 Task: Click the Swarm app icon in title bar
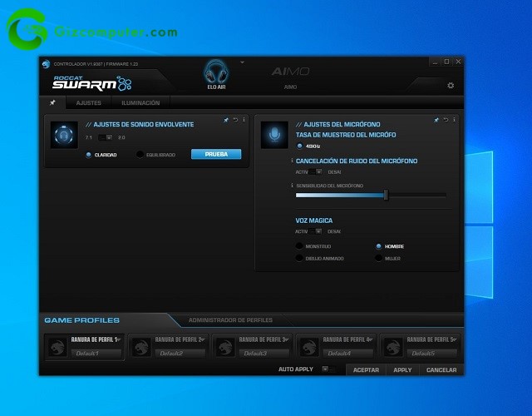(x=47, y=64)
